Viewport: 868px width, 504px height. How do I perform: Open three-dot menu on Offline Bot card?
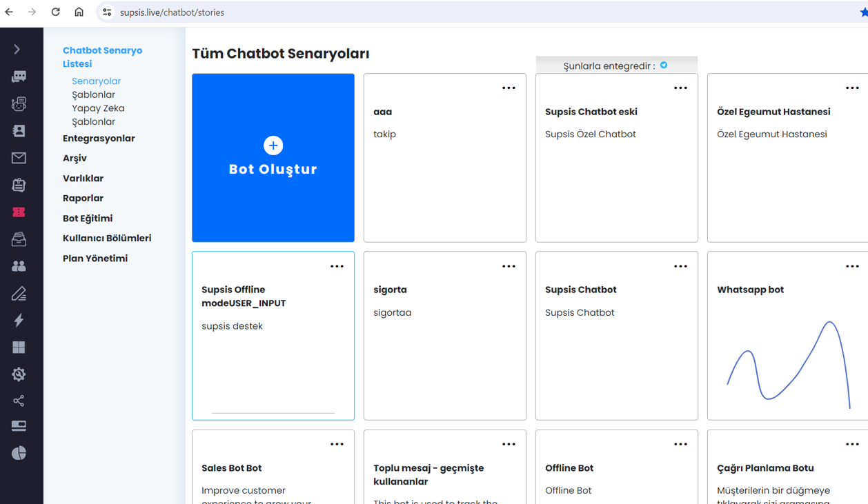680,445
